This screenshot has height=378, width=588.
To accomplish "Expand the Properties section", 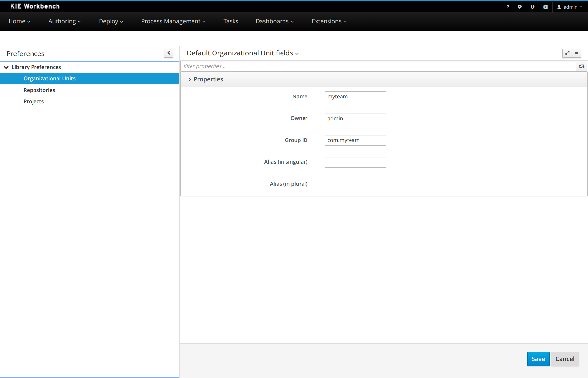I will click(x=190, y=79).
